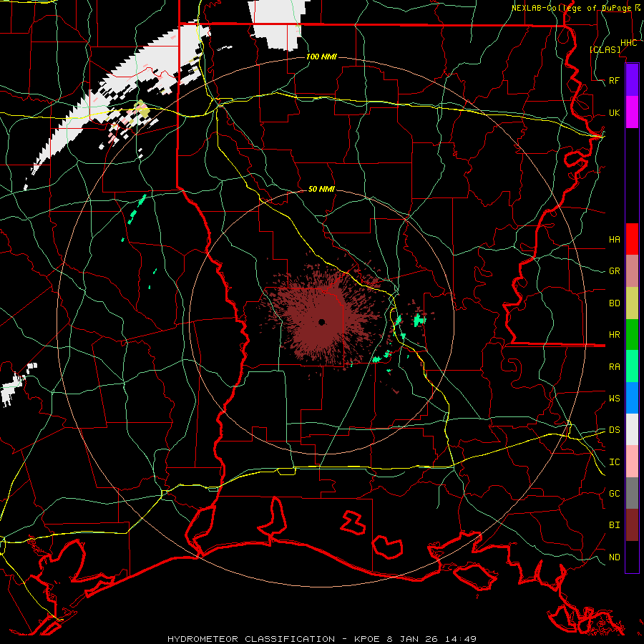Click the Hydrometeor Classification KPOE title text
This screenshot has height=644, width=644.
coord(322,639)
